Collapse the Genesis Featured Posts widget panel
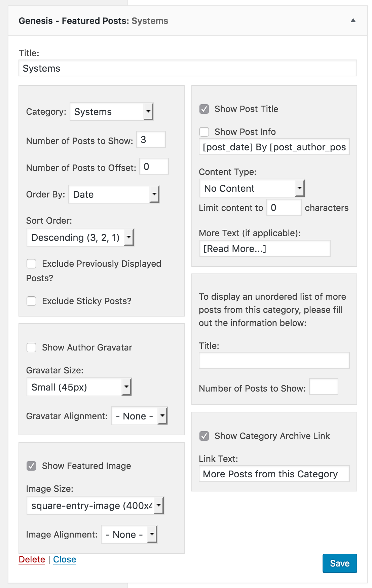This screenshot has width=372, height=588. 353,21
